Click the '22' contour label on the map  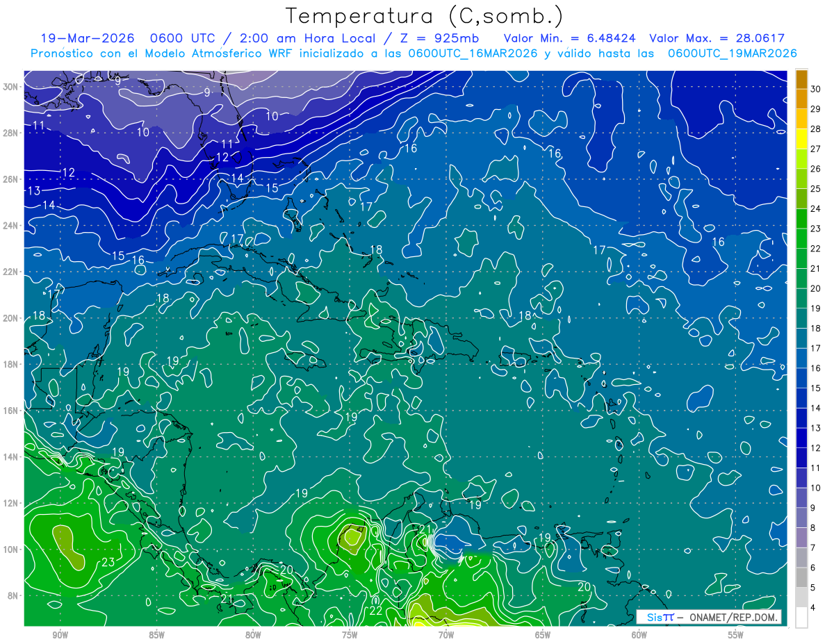click(375, 611)
